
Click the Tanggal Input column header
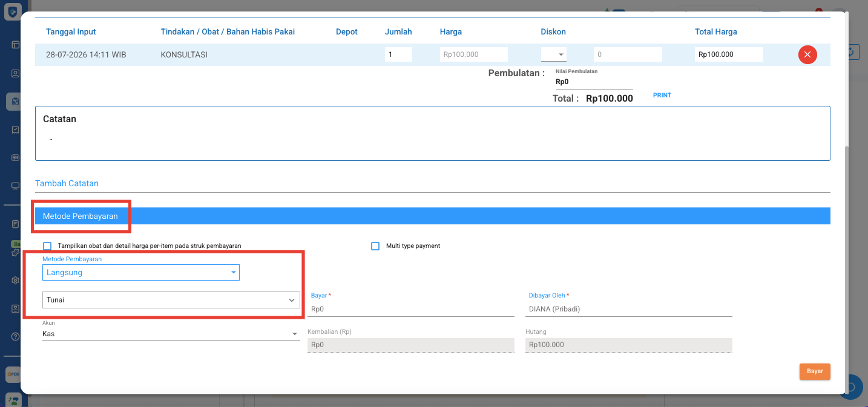71,31
